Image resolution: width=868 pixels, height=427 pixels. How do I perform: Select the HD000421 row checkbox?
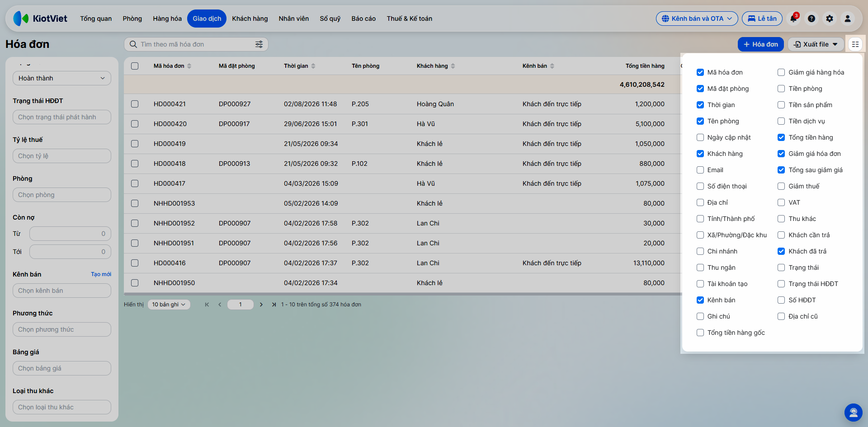[x=135, y=104]
